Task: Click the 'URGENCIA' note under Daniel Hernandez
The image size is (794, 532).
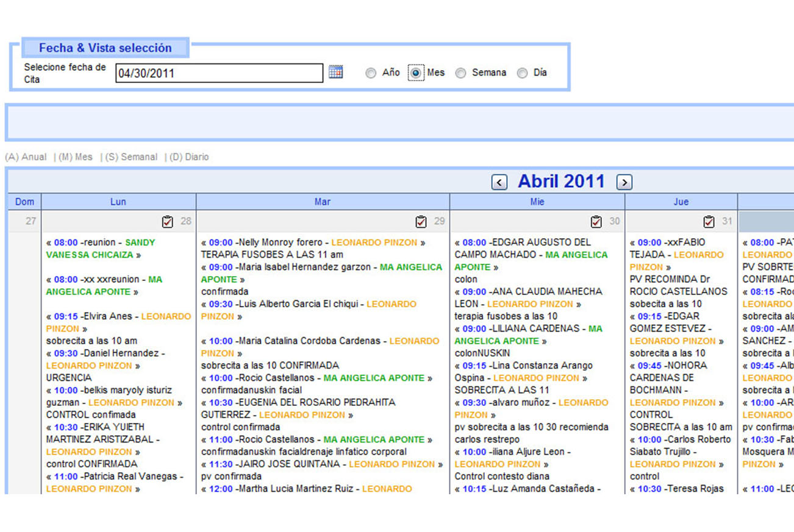Action: [x=69, y=378]
